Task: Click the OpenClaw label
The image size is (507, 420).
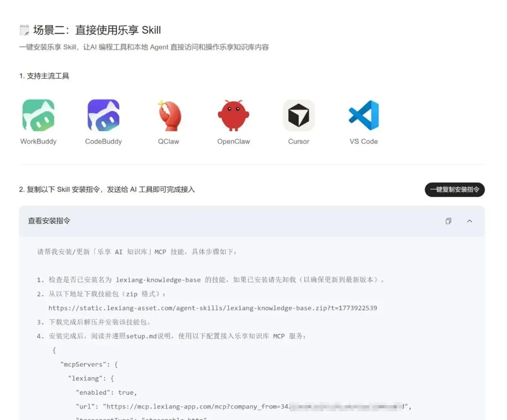Action: tap(233, 141)
